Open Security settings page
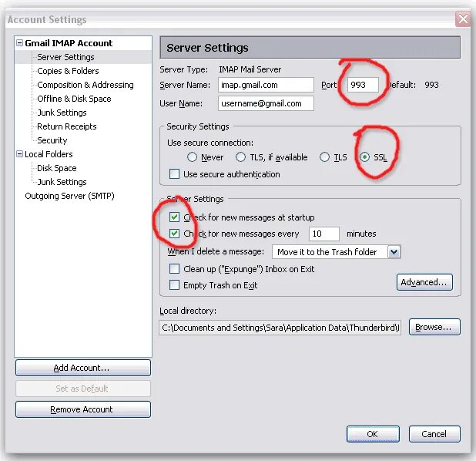Screen dimensions: 476x461 52,140
